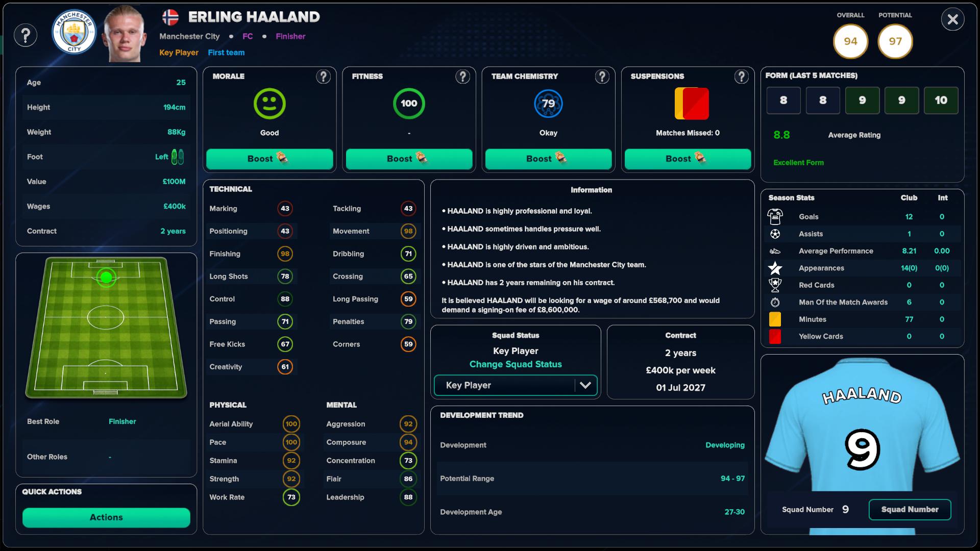Open help for the Team Chemistry panel
Viewport: 980px width, 551px height.
coord(602,77)
